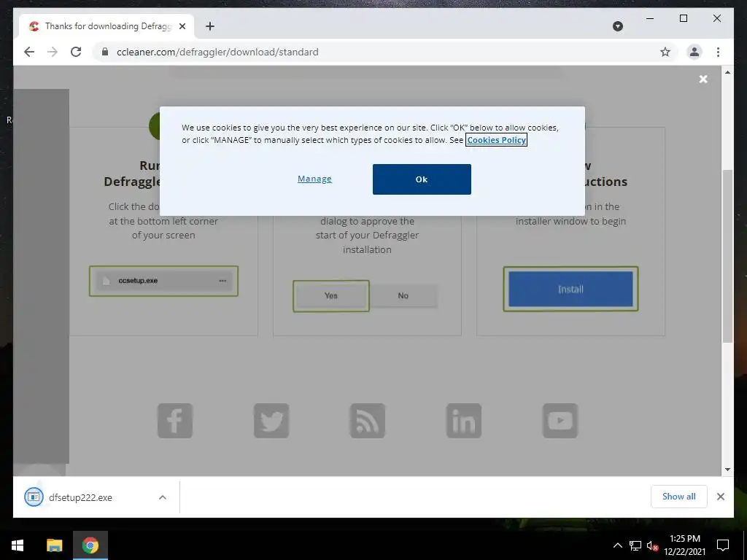Click the muted volume tray icon
The width and height of the screenshot is (747, 560).
coord(652,545)
